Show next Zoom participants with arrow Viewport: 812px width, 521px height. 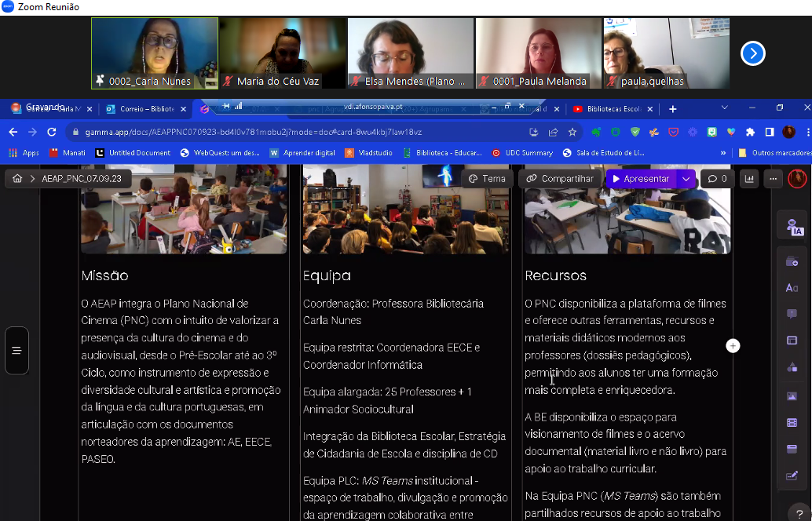click(x=752, y=53)
